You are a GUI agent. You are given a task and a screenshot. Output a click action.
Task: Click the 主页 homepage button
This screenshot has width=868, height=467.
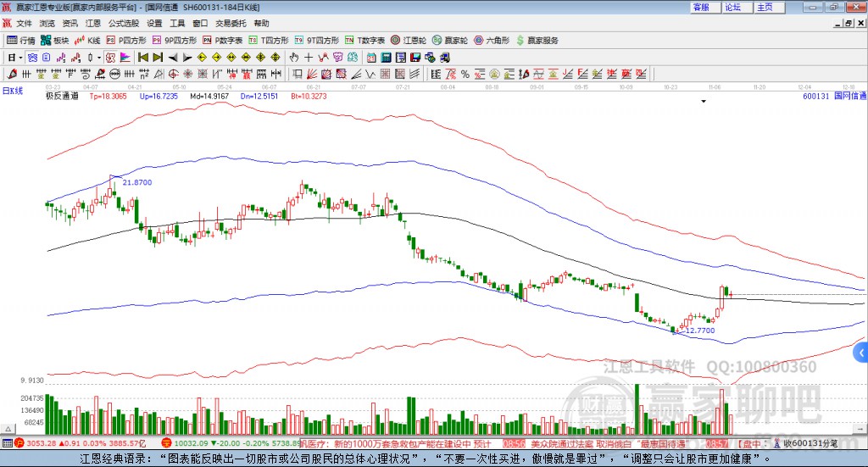[x=769, y=7]
